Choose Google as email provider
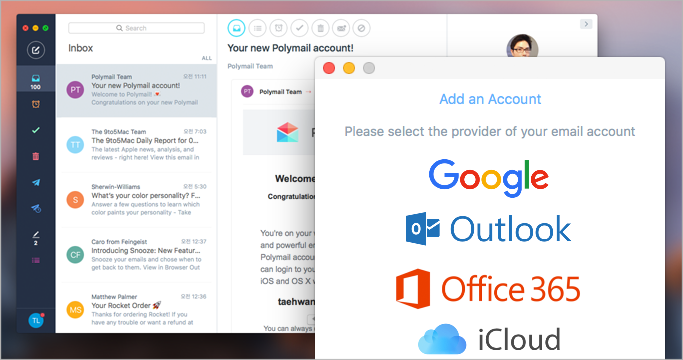 (489, 177)
